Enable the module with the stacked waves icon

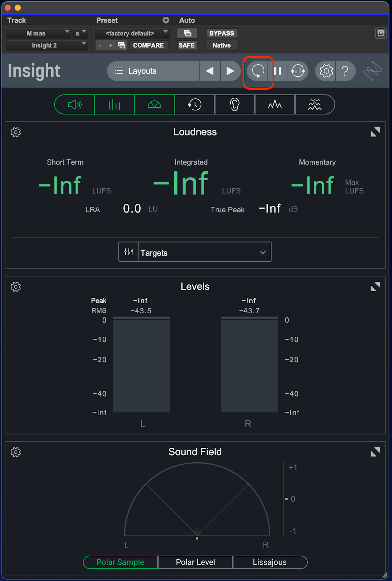(315, 105)
